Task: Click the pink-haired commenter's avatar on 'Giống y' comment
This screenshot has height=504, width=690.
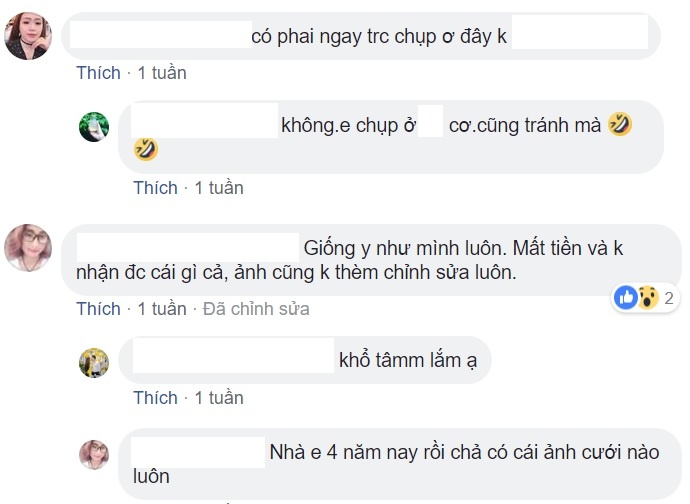Action: 28,247
